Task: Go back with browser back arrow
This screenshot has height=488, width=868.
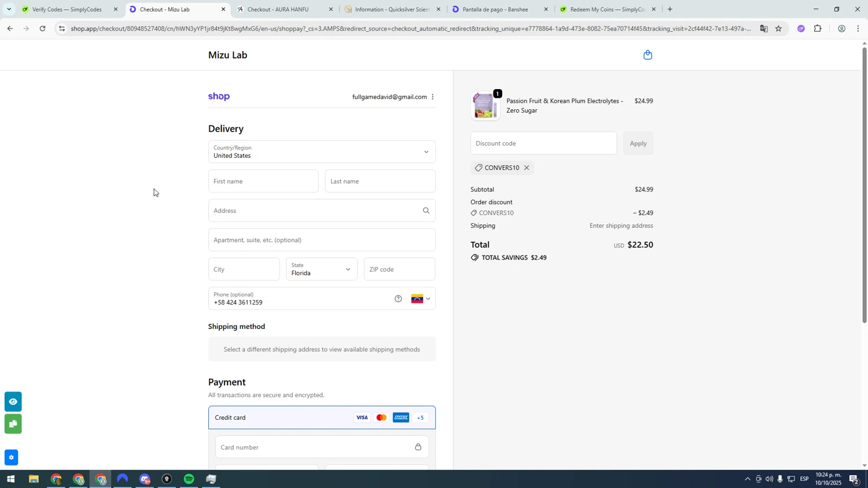Action: click(x=10, y=28)
